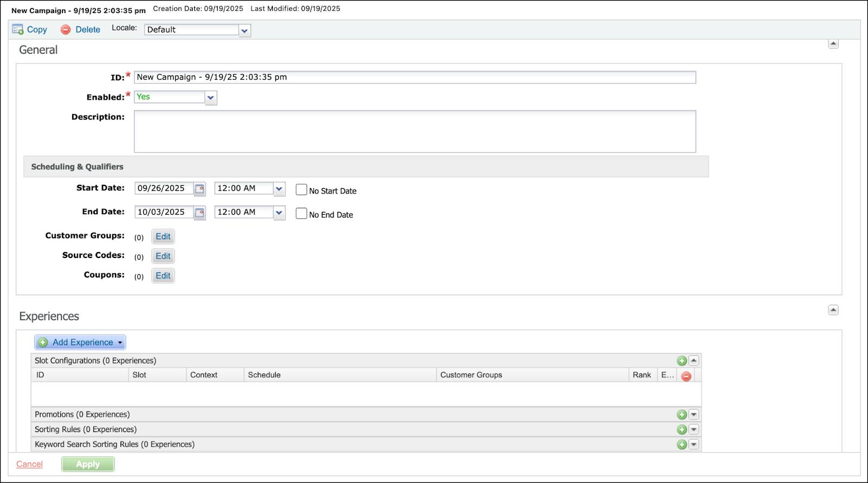Sort by the Context column header
868x483 pixels.
coord(215,375)
